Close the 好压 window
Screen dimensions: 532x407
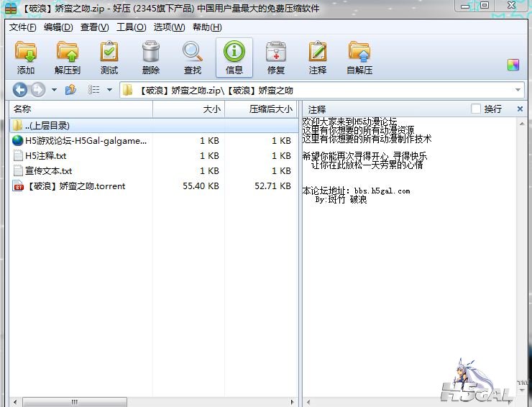tap(511, 6)
